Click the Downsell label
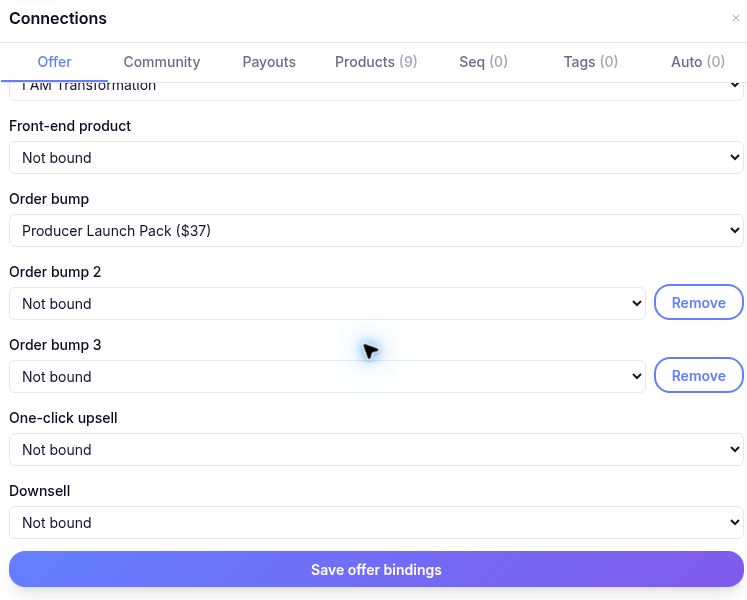Image resolution: width=747 pixels, height=600 pixels. [x=40, y=490]
